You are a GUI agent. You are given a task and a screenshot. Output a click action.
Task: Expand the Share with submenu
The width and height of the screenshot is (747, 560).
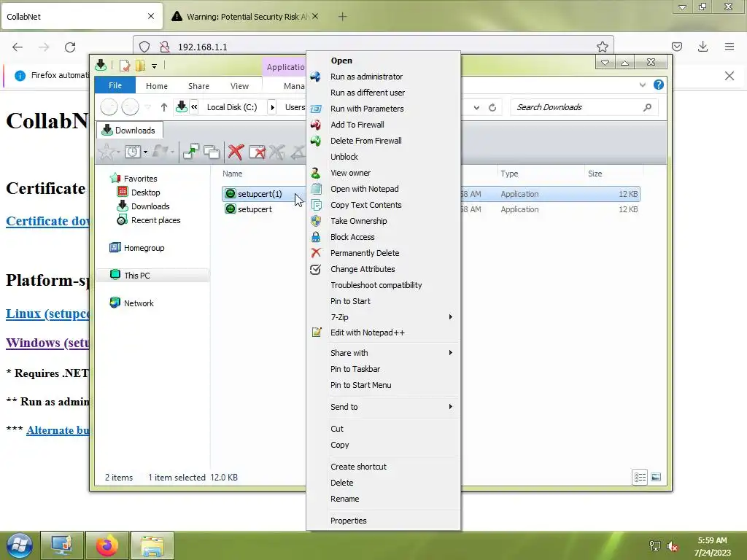tap(450, 353)
